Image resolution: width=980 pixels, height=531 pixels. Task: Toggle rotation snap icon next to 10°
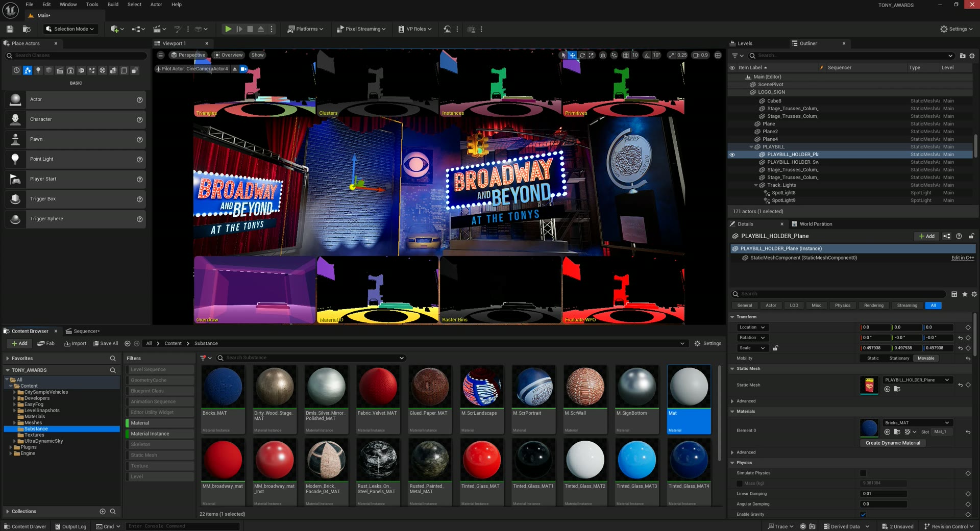647,55
